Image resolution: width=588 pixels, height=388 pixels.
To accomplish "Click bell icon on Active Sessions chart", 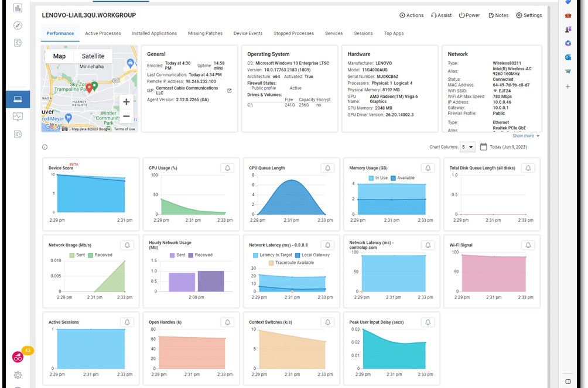I will point(127,322).
